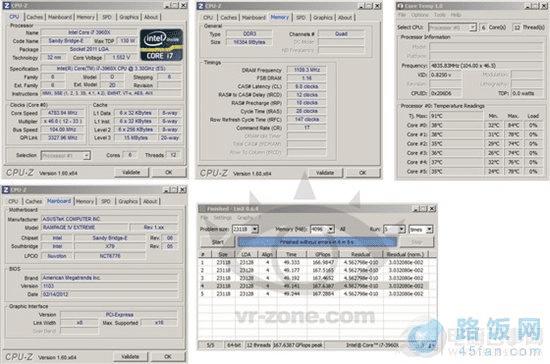
Task: Click the LinX finished-without-errors progress bar
Action: [x=317, y=242]
